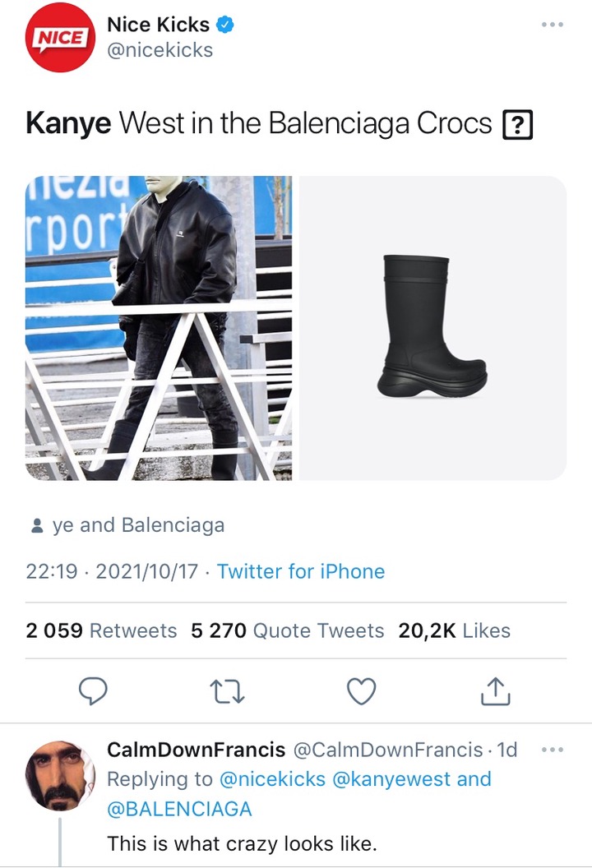Click the tagged people person icon
The height and width of the screenshot is (868, 592).
pos(37,525)
